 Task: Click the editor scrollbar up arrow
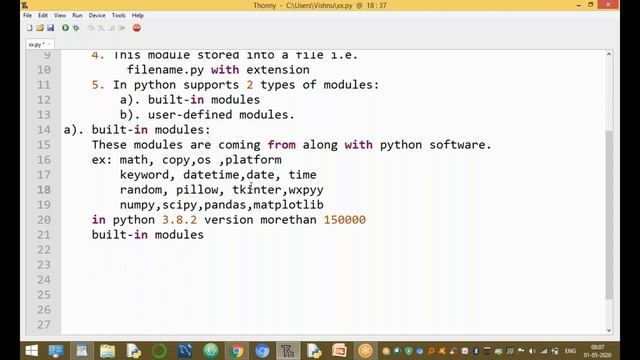pyautogui.click(x=609, y=54)
